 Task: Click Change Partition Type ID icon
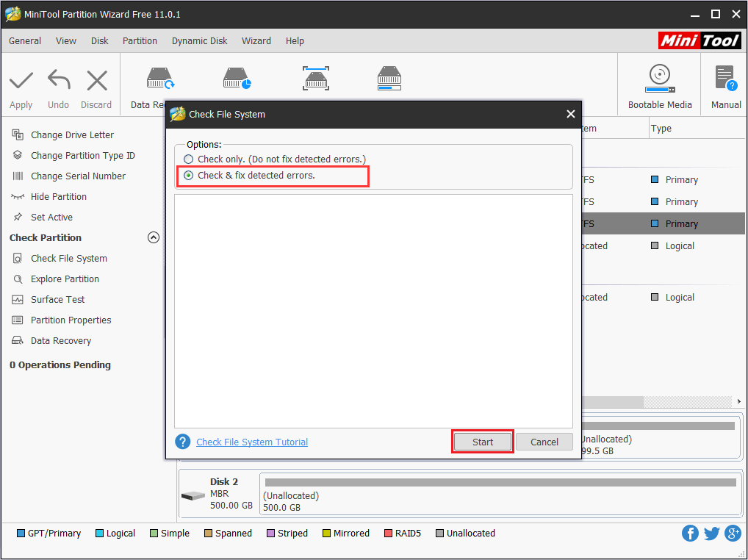point(18,155)
